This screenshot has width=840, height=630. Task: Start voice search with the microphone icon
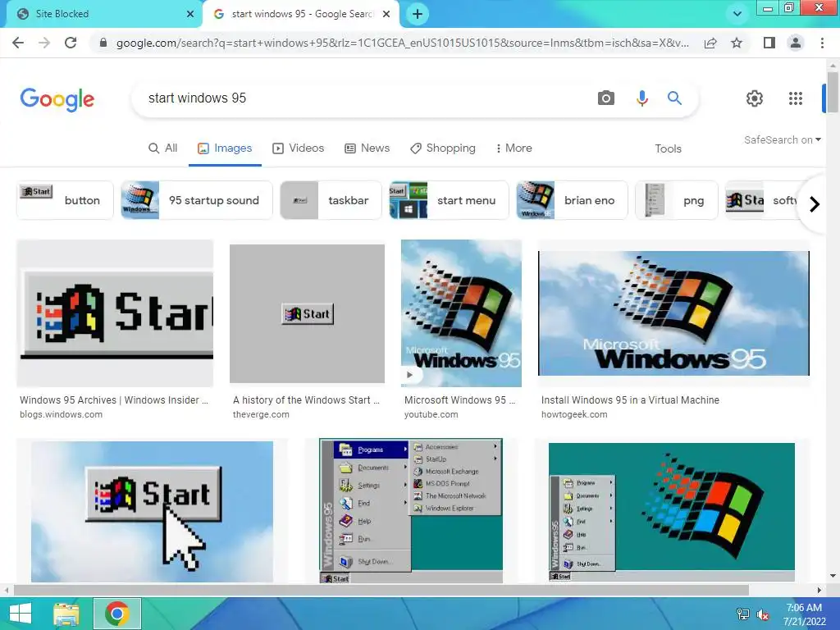641,98
